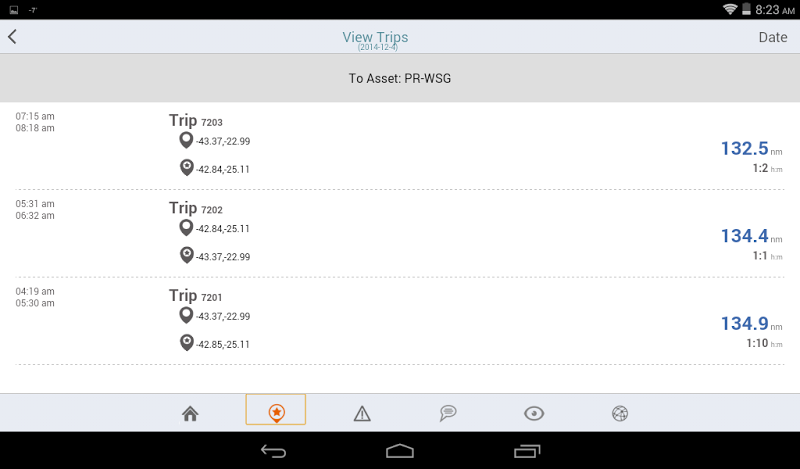Tap the To Asset: PR-WSG header
The image size is (800, 469).
[399, 79]
